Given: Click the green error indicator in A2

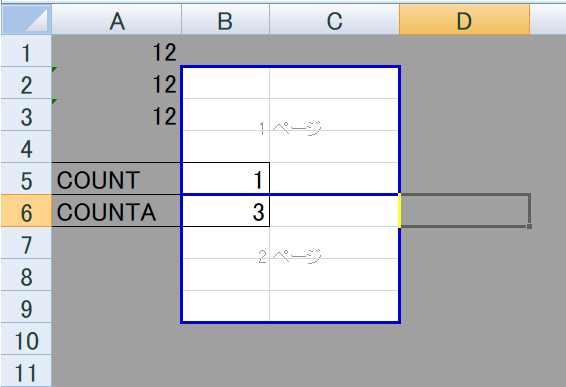Looking at the screenshot, I should tap(54, 69).
